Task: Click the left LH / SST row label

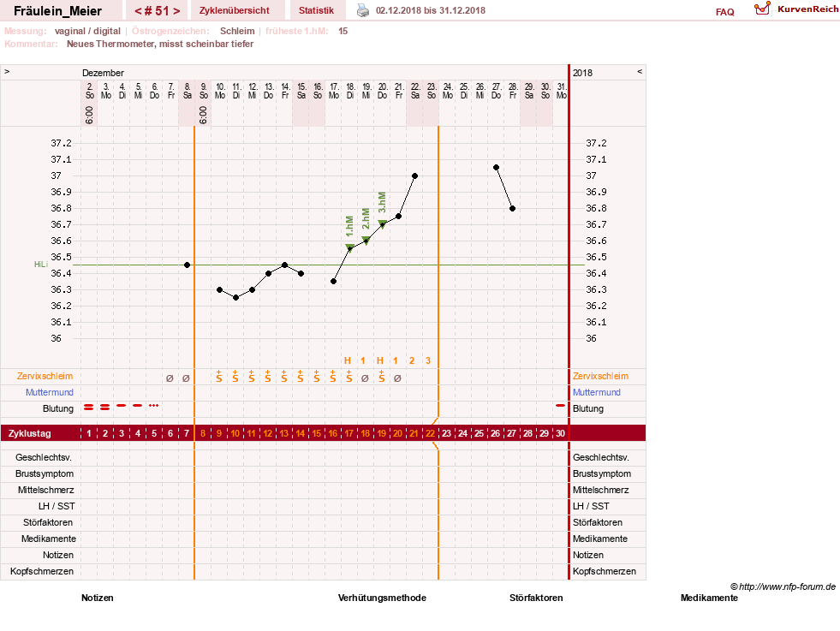Action: click(57, 506)
